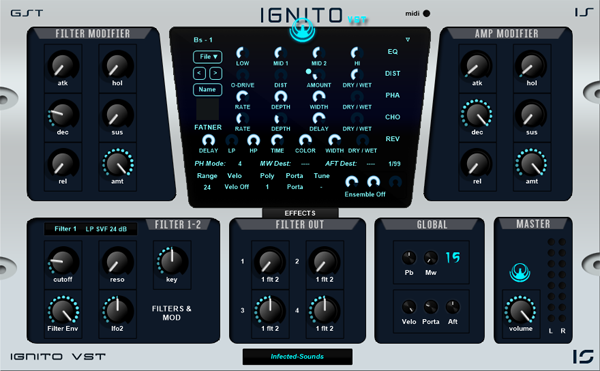Adjust the EQ MID 2 knob

[319, 53]
